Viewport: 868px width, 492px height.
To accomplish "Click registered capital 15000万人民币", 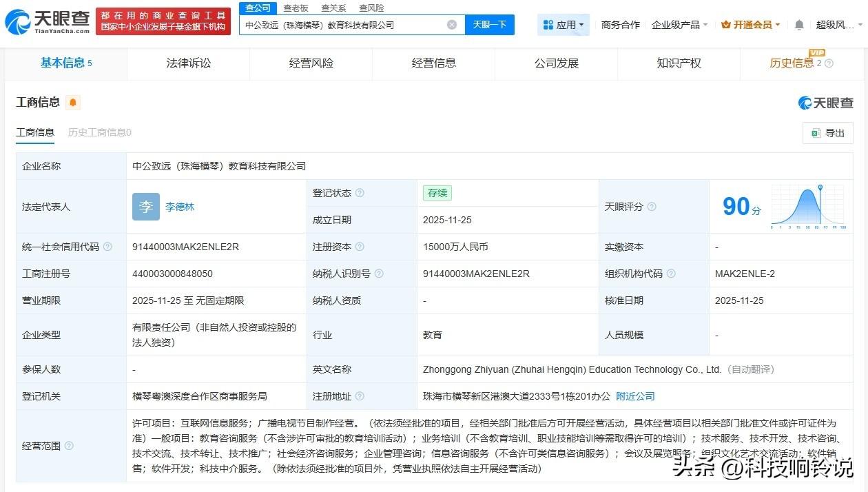I will tap(455, 247).
